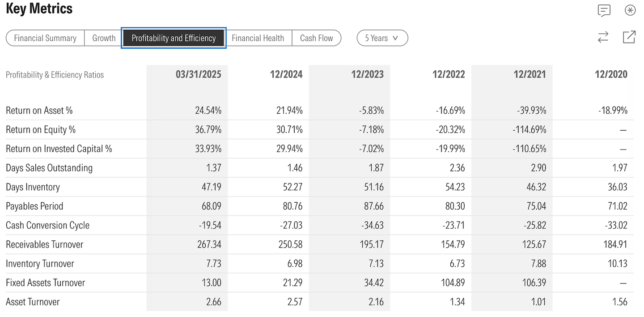Click the 12/2022 column header
This screenshot has width=644, height=317.
click(449, 74)
